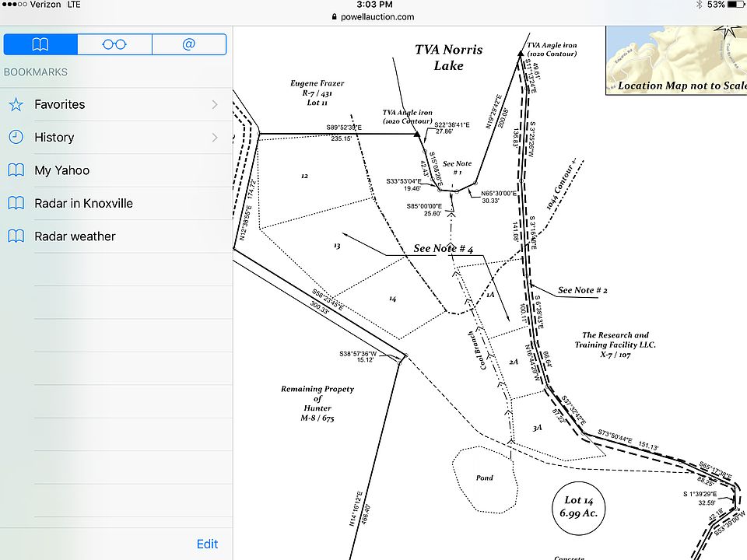Expand the Favorites folder chevron

pos(215,104)
